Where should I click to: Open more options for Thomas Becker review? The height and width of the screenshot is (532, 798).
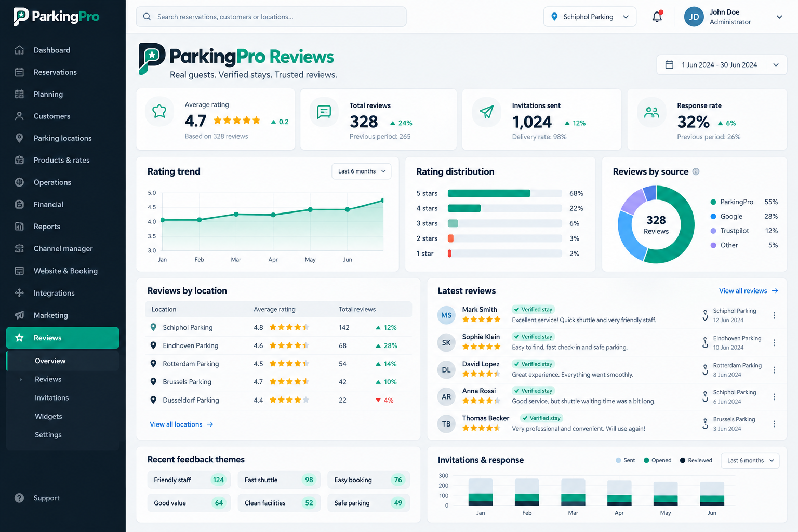[x=774, y=424]
